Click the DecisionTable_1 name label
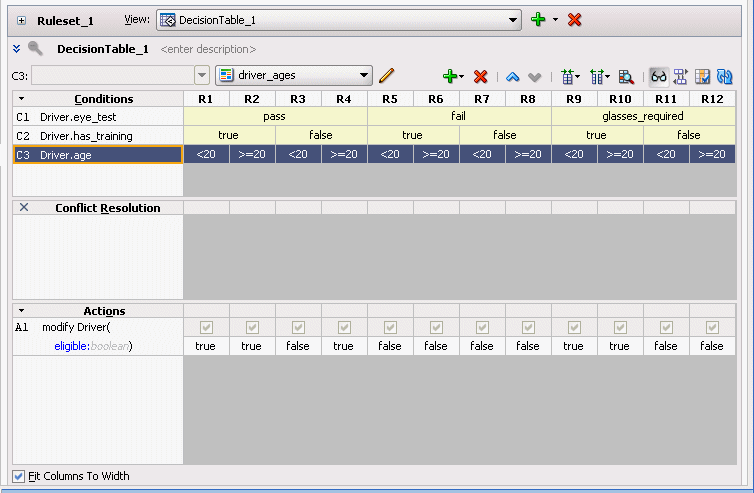 tap(103, 49)
